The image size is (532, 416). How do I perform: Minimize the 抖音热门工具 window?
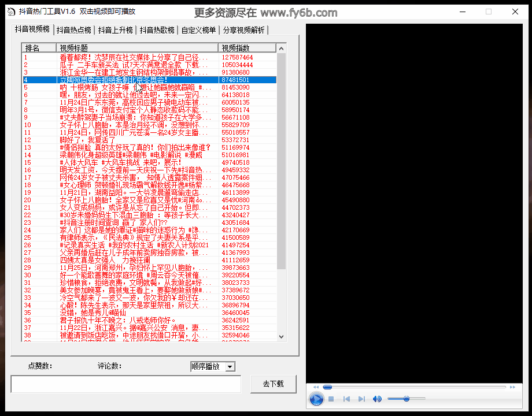tap(462, 12)
